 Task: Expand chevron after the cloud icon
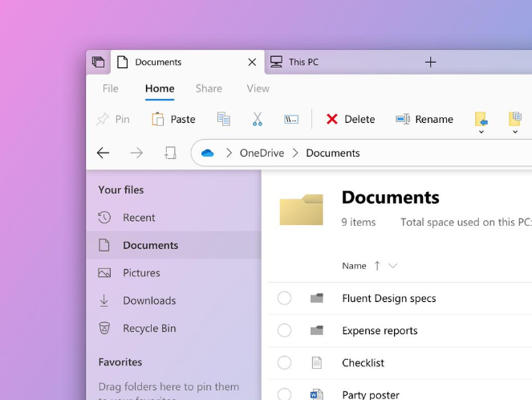229,153
